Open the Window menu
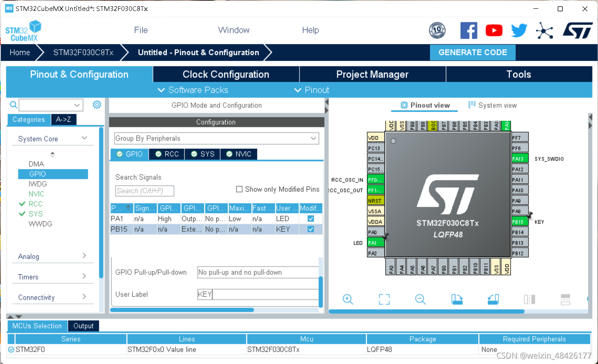Viewport: 598px width, 364px height. tap(234, 30)
